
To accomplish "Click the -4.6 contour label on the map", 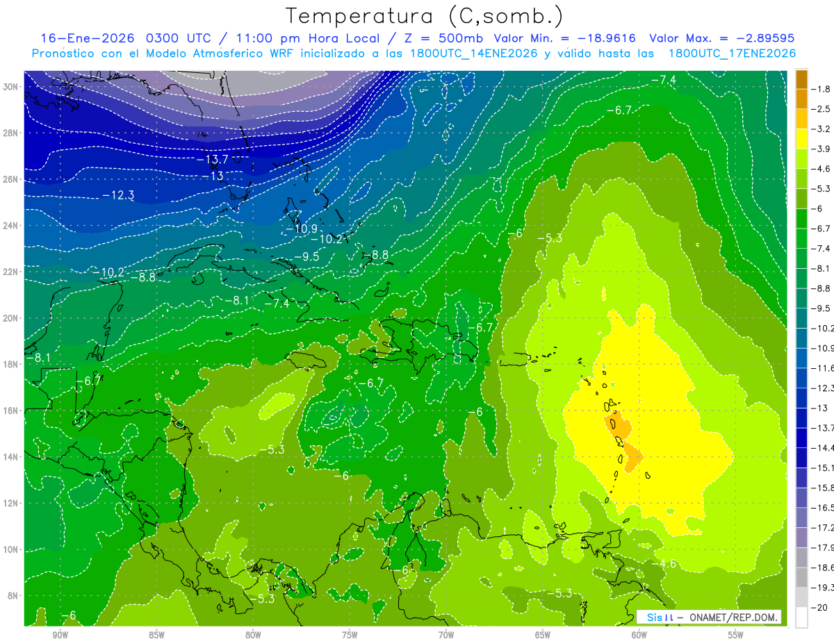I will coord(663,563).
